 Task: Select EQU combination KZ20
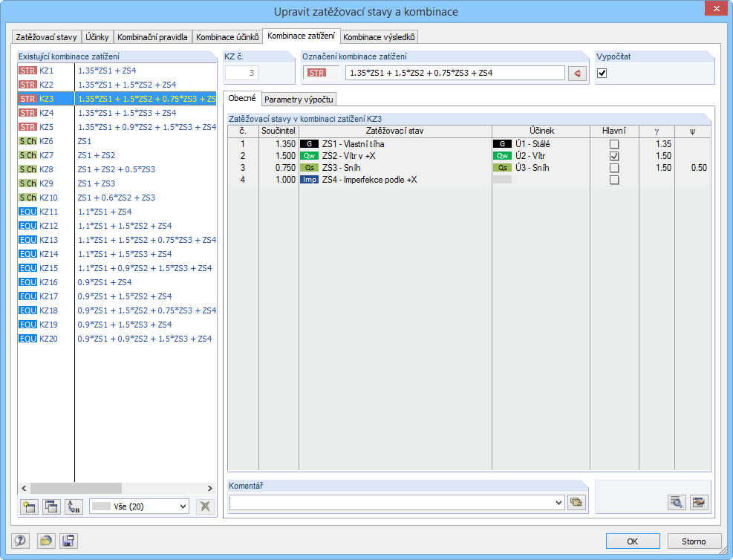tap(117, 339)
